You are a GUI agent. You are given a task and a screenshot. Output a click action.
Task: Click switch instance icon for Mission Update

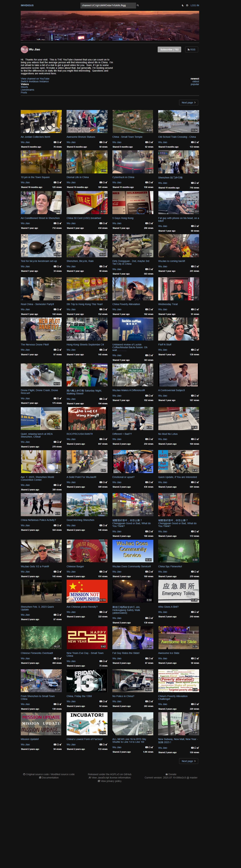[x=61, y=744]
